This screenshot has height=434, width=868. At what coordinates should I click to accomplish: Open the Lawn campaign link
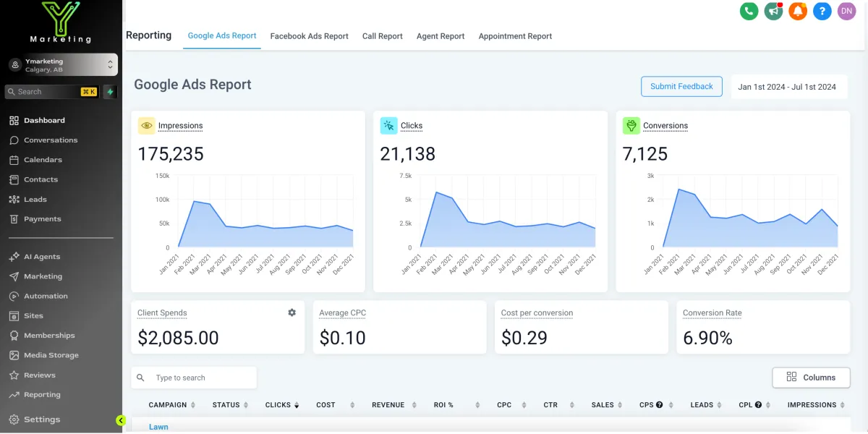point(158,427)
